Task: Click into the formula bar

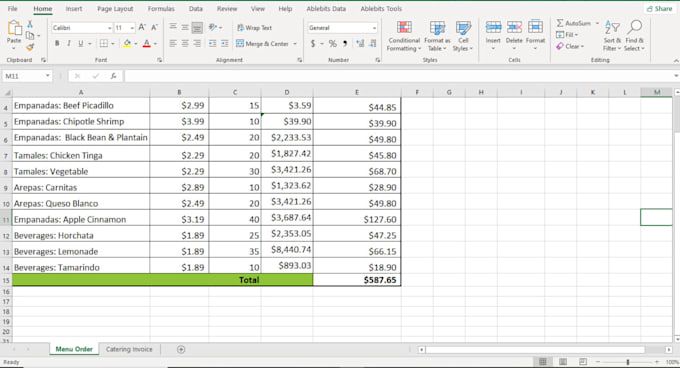Action: (x=398, y=76)
